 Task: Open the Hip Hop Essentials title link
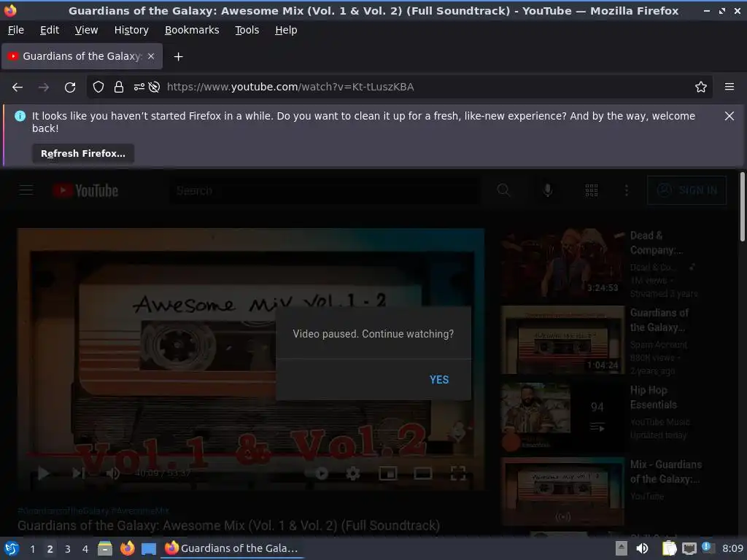click(654, 397)
